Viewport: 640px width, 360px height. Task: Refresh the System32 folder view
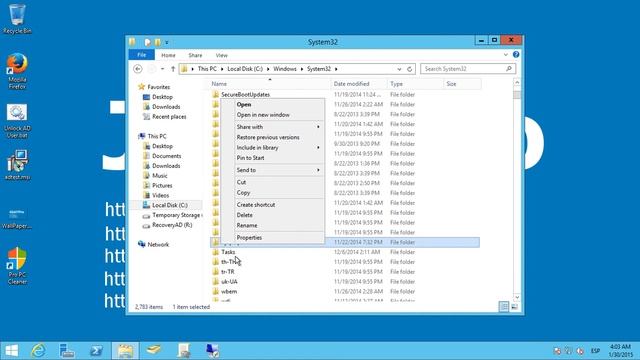409,69
